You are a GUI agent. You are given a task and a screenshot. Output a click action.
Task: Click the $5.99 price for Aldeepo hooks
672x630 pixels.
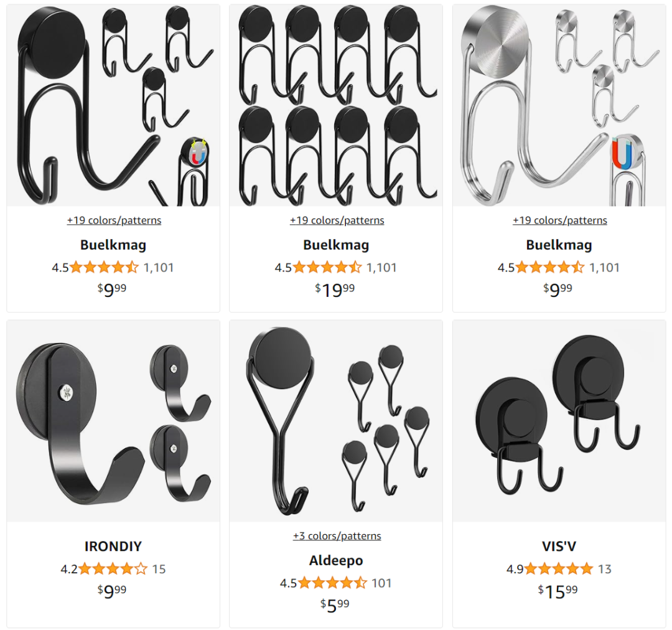click(335, 606)
